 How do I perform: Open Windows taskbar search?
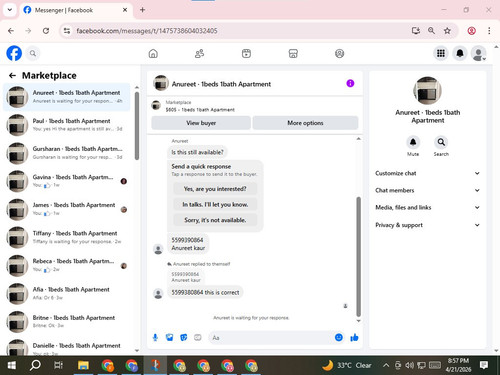(35, 365)
